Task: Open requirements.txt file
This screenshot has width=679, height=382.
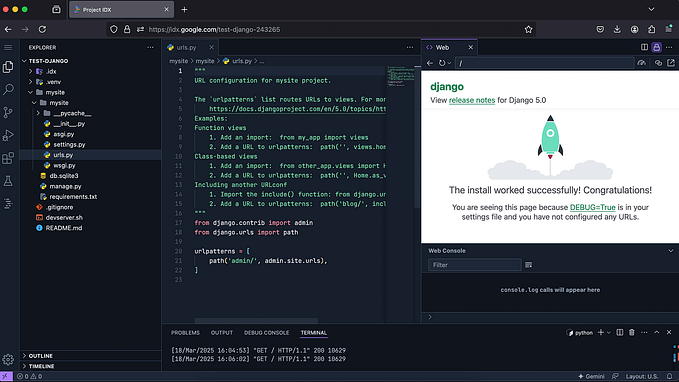Action: pos(73,197)
